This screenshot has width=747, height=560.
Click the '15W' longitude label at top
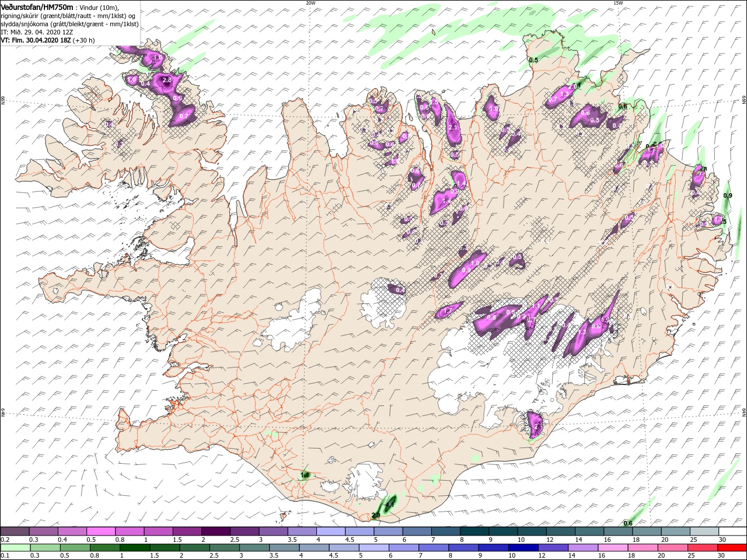point(618,3)
